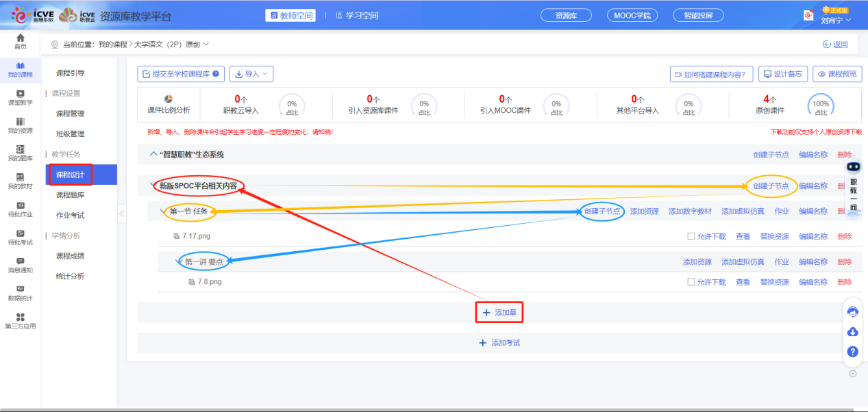The height and width of the screenshot is (412, 868).
Task: Click the 添加章 button
Action: tap(499, 312)
